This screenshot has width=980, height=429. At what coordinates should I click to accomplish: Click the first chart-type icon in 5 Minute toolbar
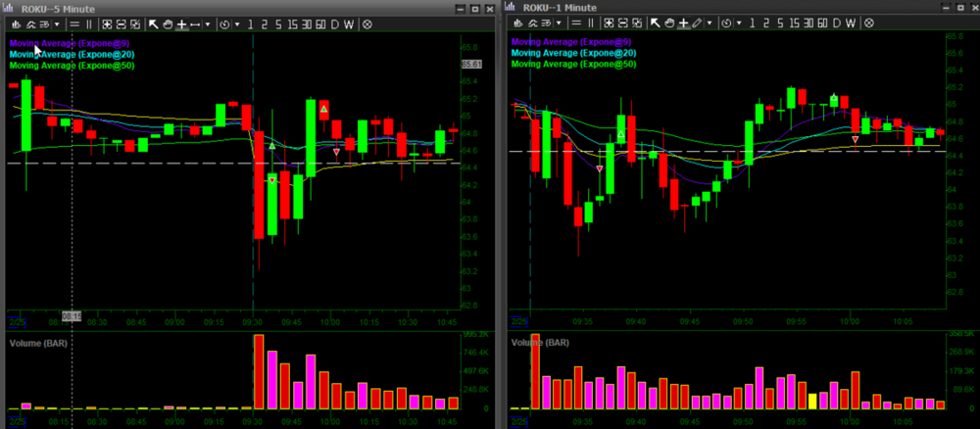[x=15, y=24]
